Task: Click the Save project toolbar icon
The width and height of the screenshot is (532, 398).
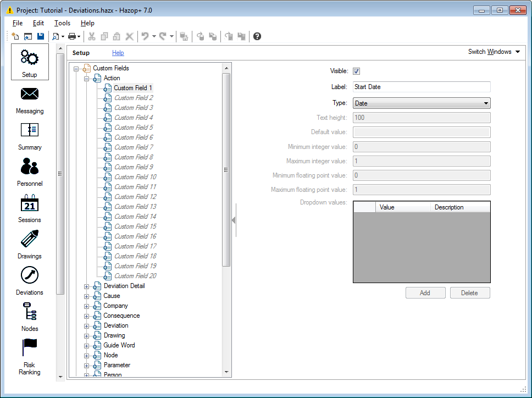Action: (41, 36)
